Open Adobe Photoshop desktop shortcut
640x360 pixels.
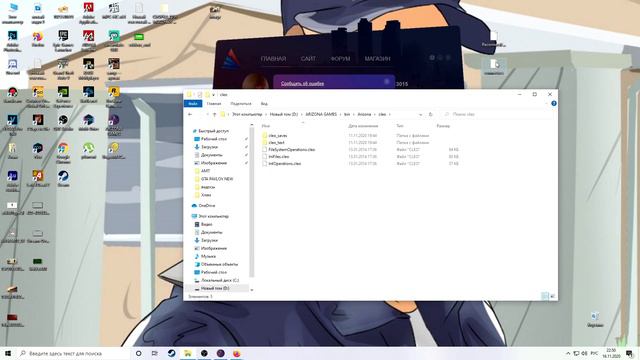(13, 41)
